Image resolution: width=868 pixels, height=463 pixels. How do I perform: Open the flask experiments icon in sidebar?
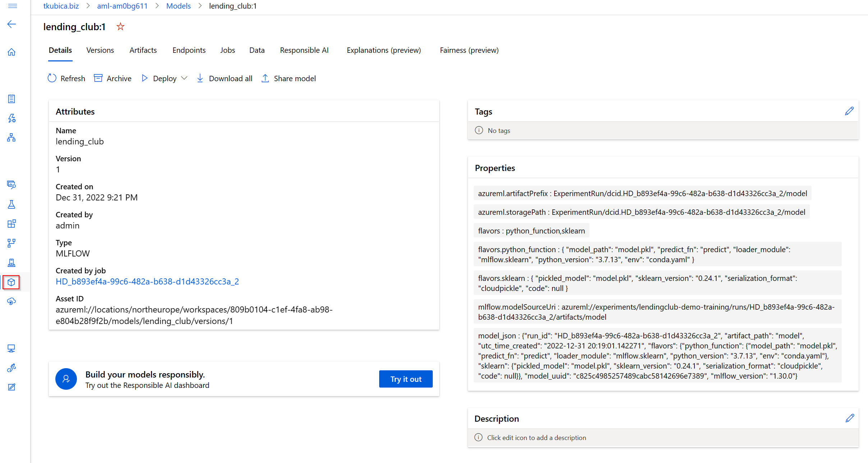coord(12,204)
